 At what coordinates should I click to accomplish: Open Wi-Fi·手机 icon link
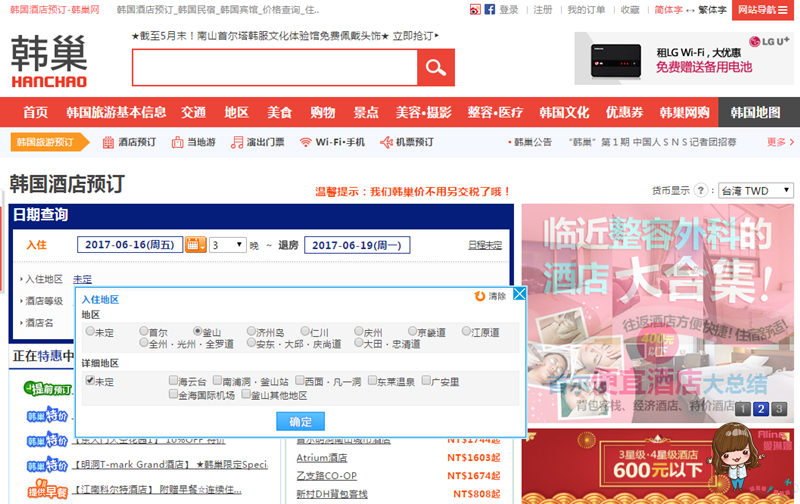[x=305, y=142]
